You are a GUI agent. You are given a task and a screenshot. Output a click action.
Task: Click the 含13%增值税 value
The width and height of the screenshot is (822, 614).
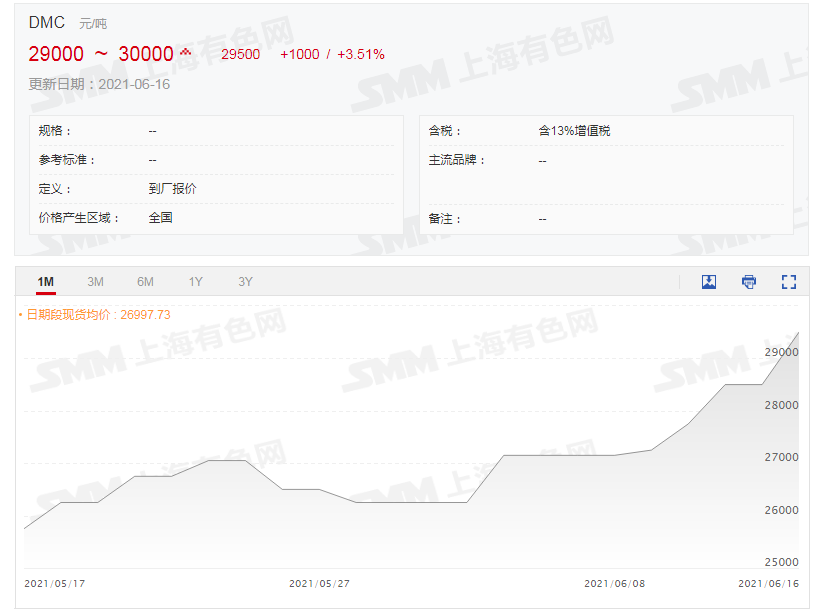click(x=574, y=131)
